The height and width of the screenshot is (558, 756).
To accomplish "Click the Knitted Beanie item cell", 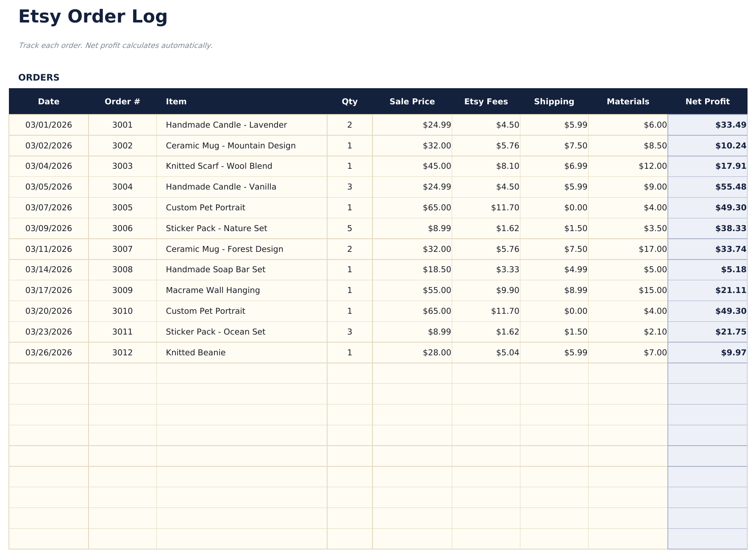I will coord(196,352).
